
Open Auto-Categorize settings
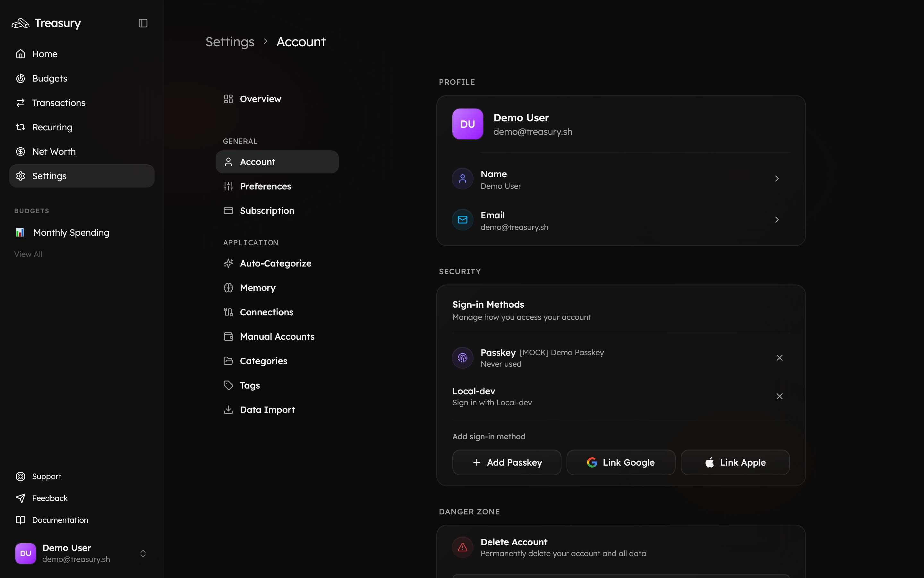277,263
